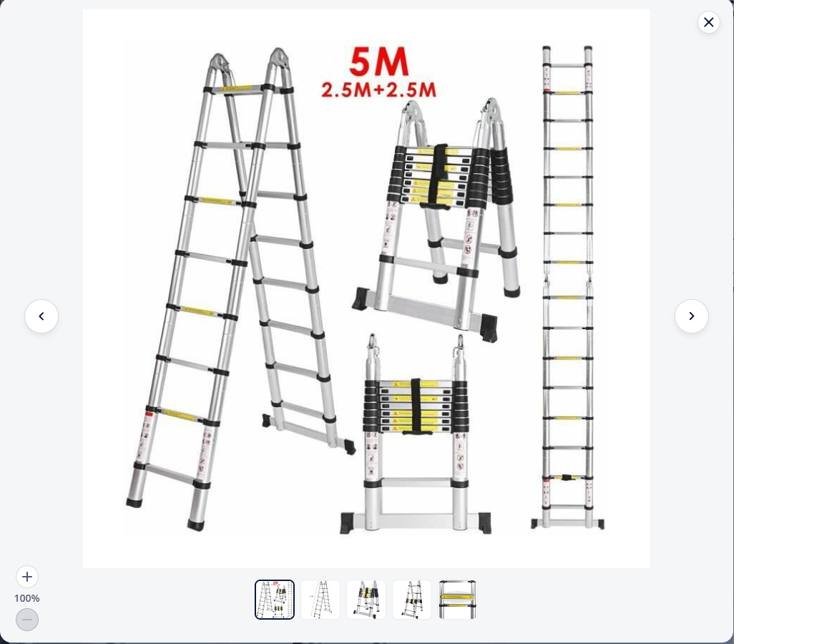Image resolution: width=824 pixels, height=644 pixels.
Task: Go to the next product image
Action: pyautogui.click(x=691, y=316)
